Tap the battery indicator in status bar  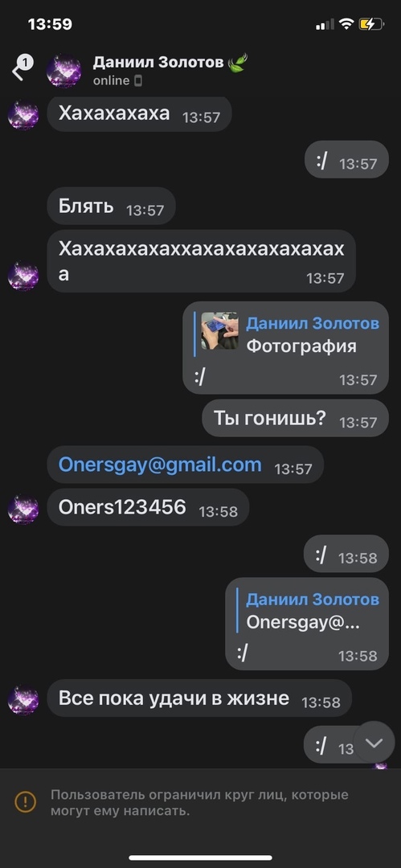(371, 24)
